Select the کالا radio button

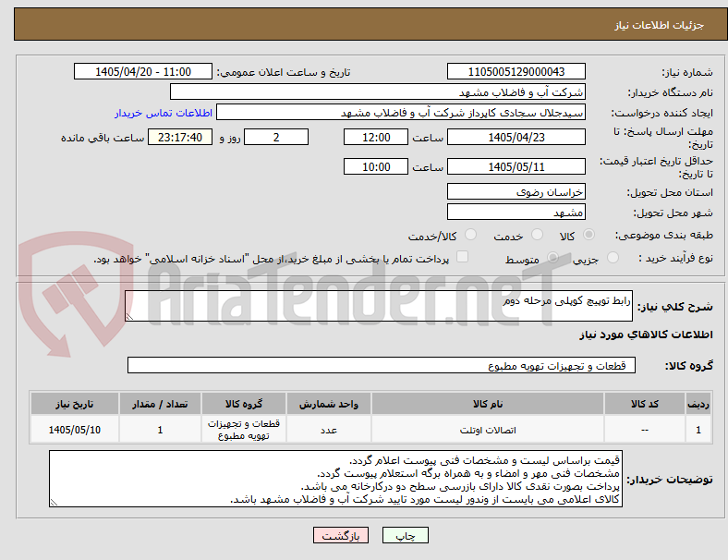(588, 235)
